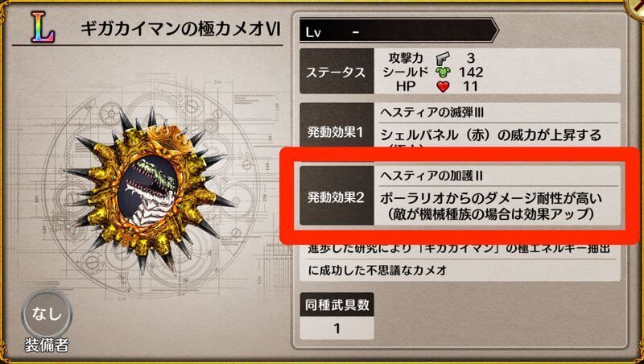Tap the Lv level bar

click(x=398, y=31)
